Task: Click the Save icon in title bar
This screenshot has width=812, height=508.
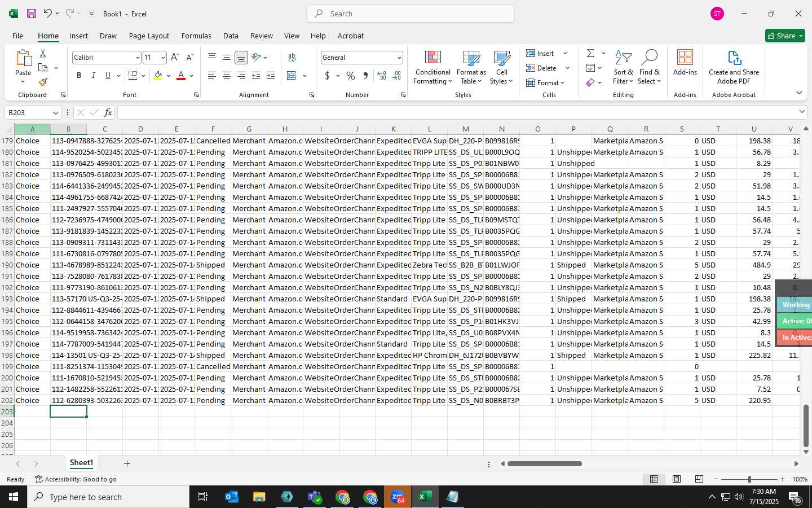Action: (x=32, y=14)
